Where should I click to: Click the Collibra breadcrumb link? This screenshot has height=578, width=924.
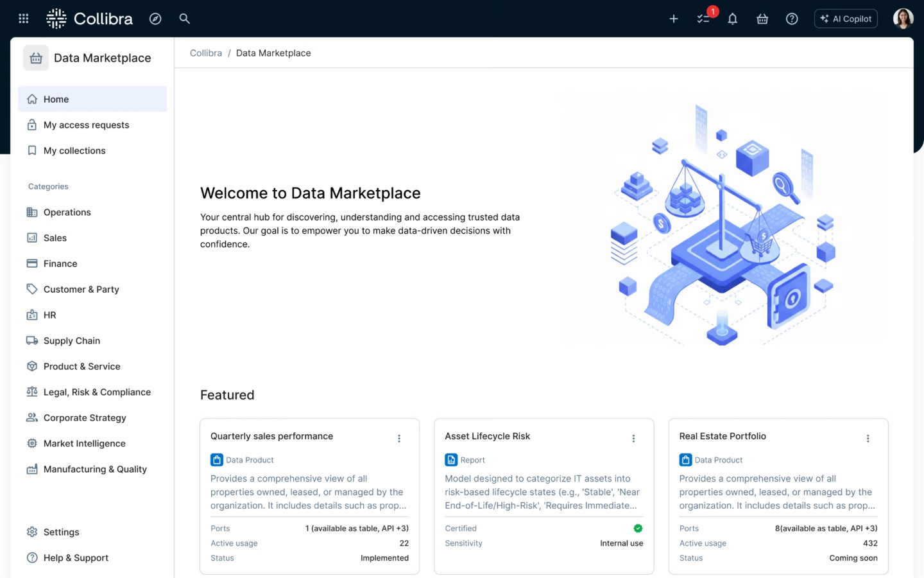point(206,53)
